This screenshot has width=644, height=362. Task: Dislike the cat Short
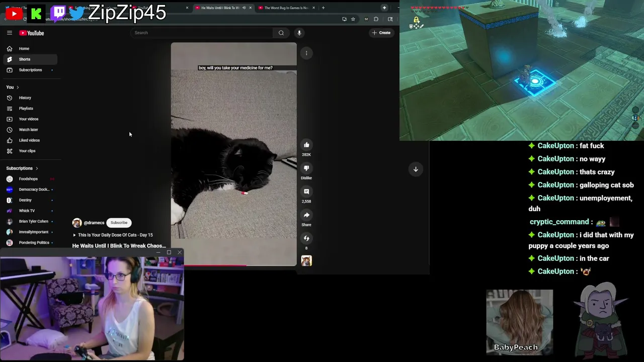pos(306,168)
